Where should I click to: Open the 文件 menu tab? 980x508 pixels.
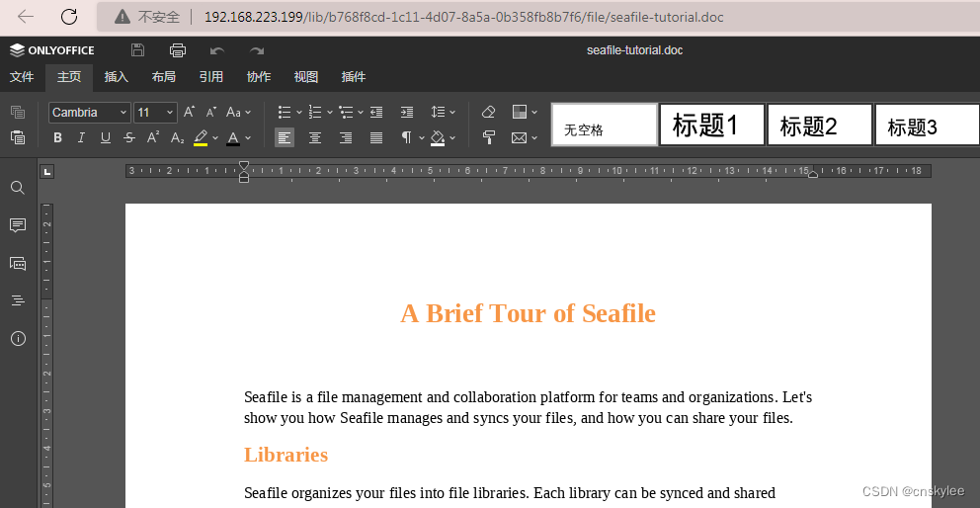point(22,77)
